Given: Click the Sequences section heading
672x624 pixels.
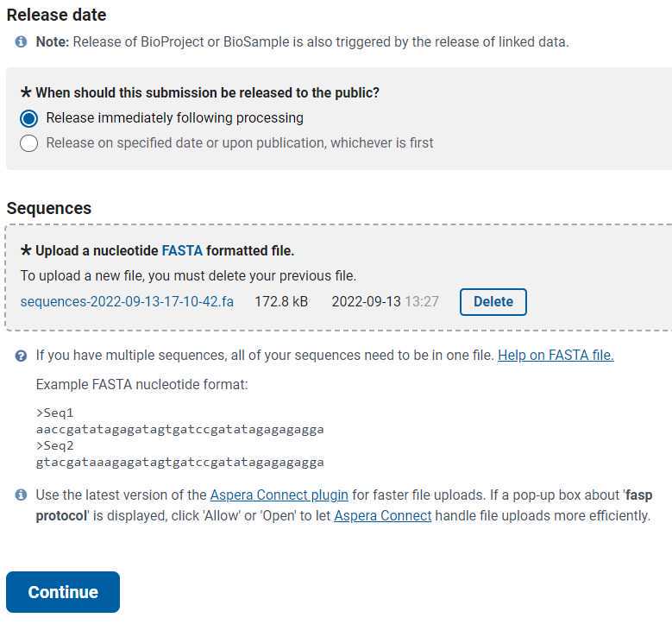Looking at the screenshot, I should coord(49,208).
